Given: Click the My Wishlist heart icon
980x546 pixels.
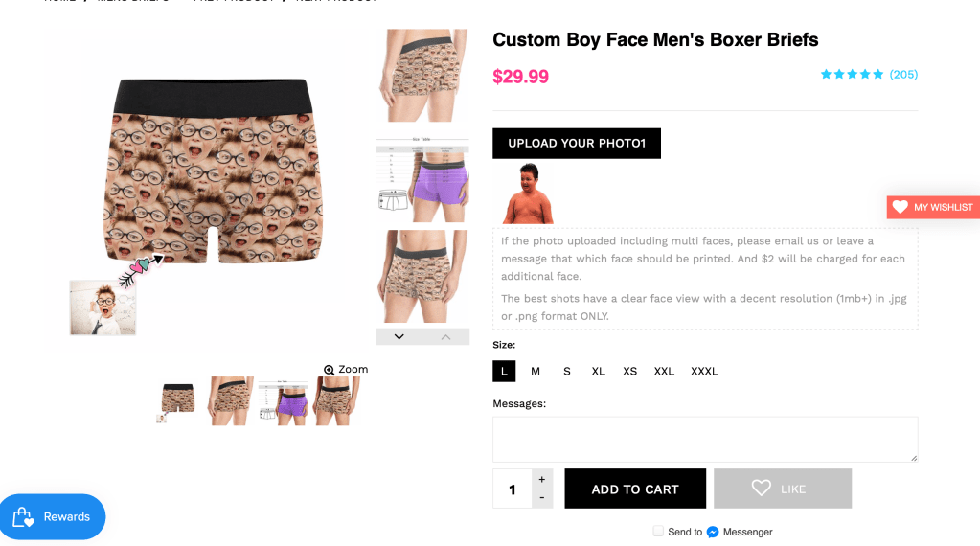Looking at the screenshot, I should [x=900, y=207].
